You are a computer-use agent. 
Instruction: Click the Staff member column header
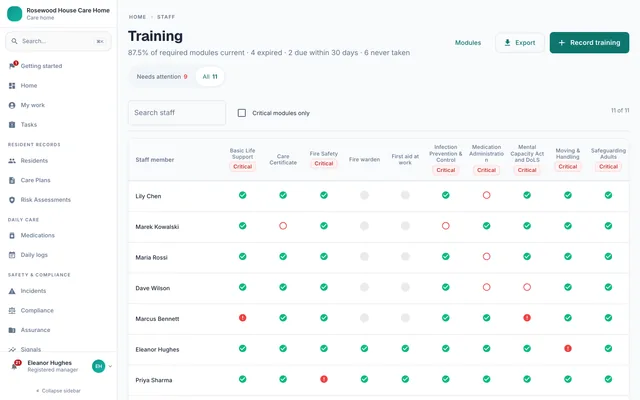(155, 160)
